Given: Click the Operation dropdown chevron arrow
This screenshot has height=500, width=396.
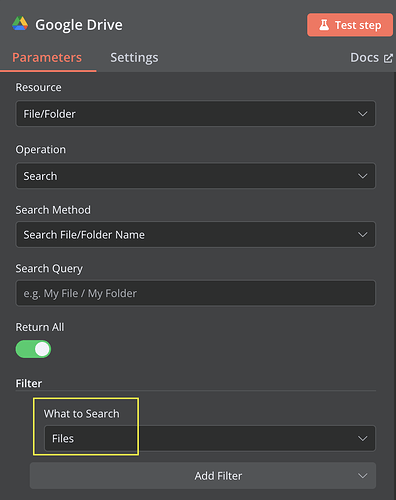Looking at the screenshot, I should [x=362, y=176].
